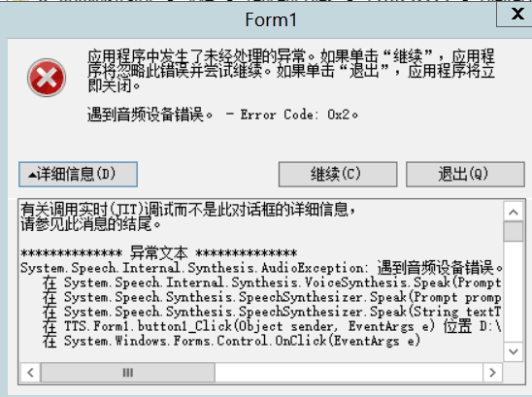Image resolution: width=532 pixels, height=397 pixels.
Task: Click the Control.OnClick(EventArgs e) stack line
Action: [231, 341]
